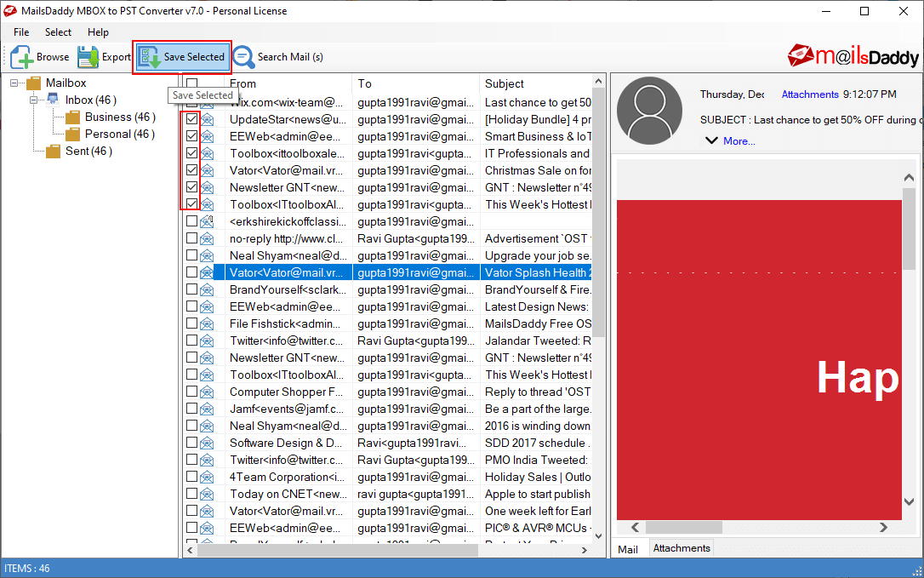
Task: Uncheck the Christmas Sale email checkbox
Action: click(x=191, y=170)
